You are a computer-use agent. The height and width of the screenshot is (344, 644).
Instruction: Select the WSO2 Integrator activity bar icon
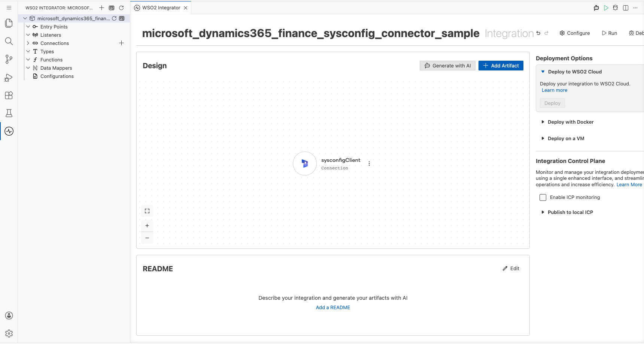(x=9, y=131)
